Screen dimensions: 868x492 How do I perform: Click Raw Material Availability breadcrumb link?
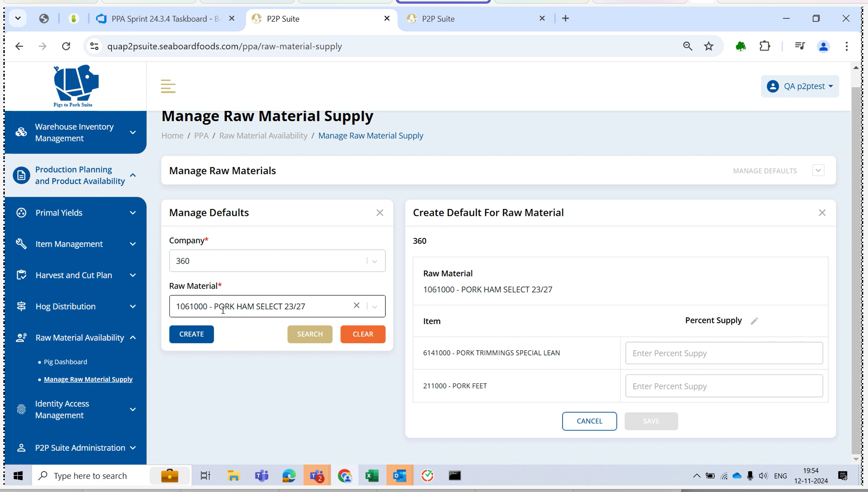[x=263, y=136]
